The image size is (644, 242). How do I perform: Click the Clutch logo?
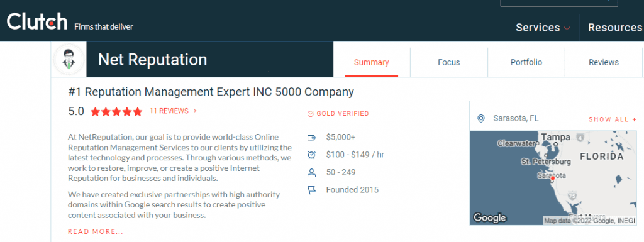pyautogui.click(x=37, y=21)
